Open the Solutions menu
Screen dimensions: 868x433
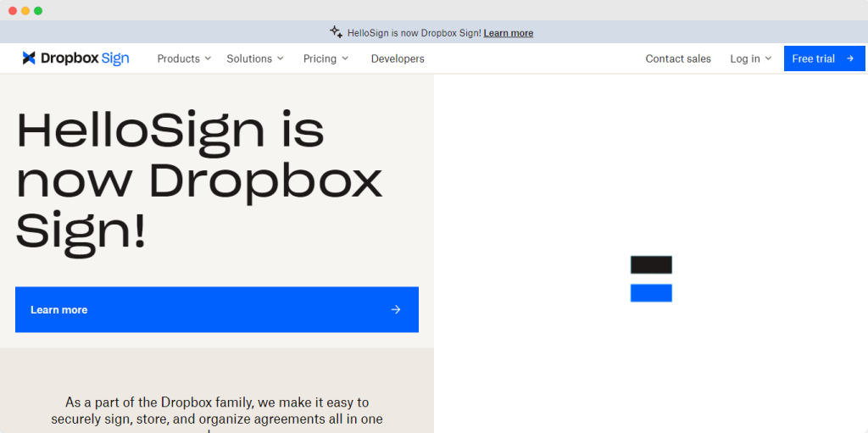click(x=254, y=58)
